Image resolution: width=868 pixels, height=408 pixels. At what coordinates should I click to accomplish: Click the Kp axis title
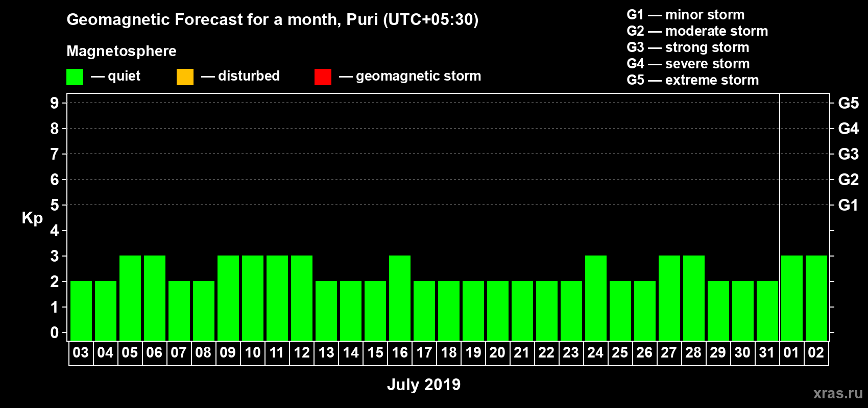[x=32, y=218]
